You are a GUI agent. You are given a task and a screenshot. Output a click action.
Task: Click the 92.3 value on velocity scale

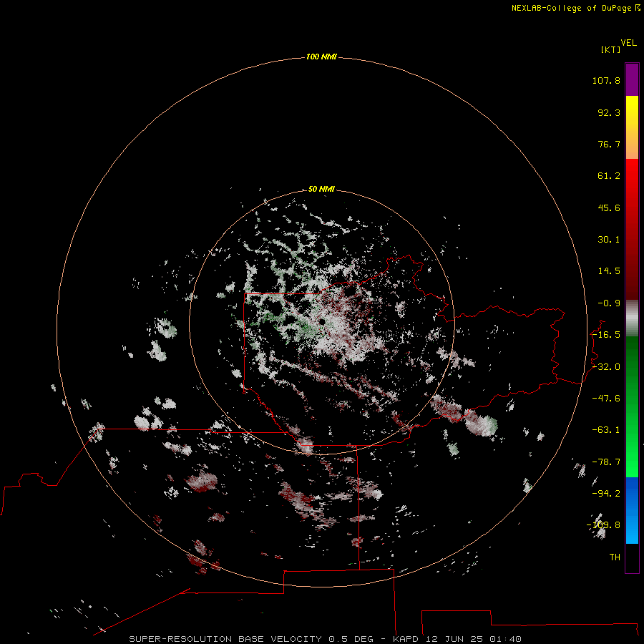609,112
